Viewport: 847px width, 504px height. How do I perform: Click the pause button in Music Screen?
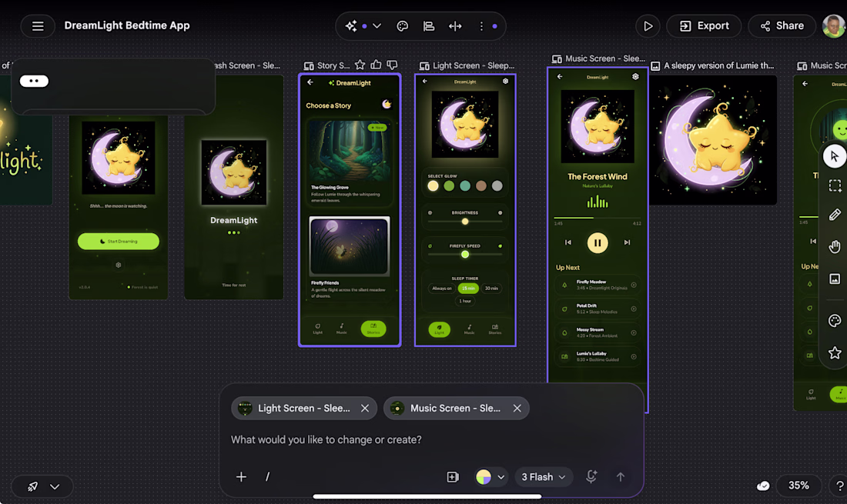pyautogui.click(x=598, y=243)
